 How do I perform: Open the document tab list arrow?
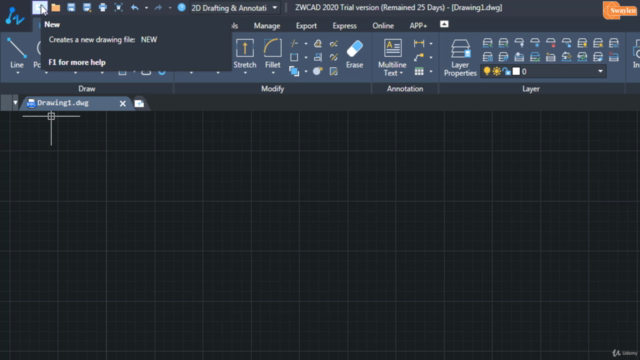coord(16,103)
